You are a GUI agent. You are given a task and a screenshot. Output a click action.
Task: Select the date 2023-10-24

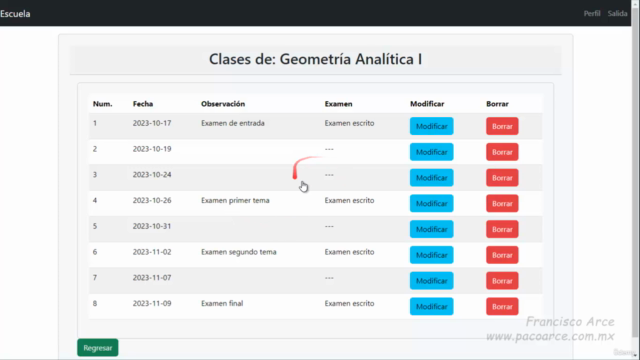(x=152, y=174)
